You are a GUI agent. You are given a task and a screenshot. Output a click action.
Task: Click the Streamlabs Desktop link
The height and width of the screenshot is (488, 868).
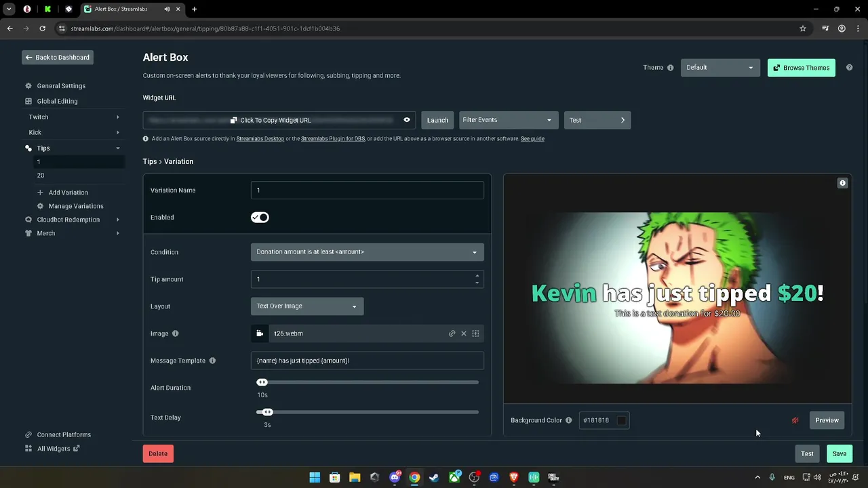point(260,139)
